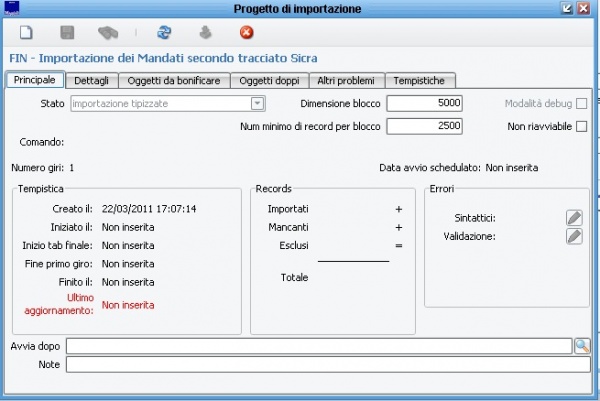600x401 pixels.
Task: Click the Note input field
Action: click(328, 364)
